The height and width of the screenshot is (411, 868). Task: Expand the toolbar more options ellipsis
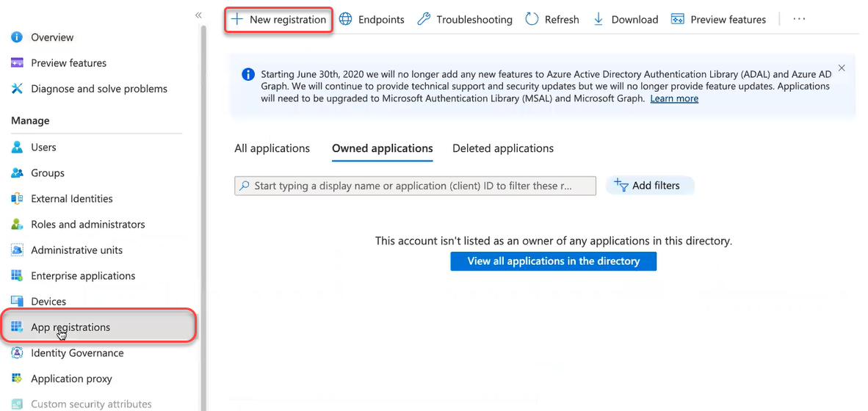800,20
